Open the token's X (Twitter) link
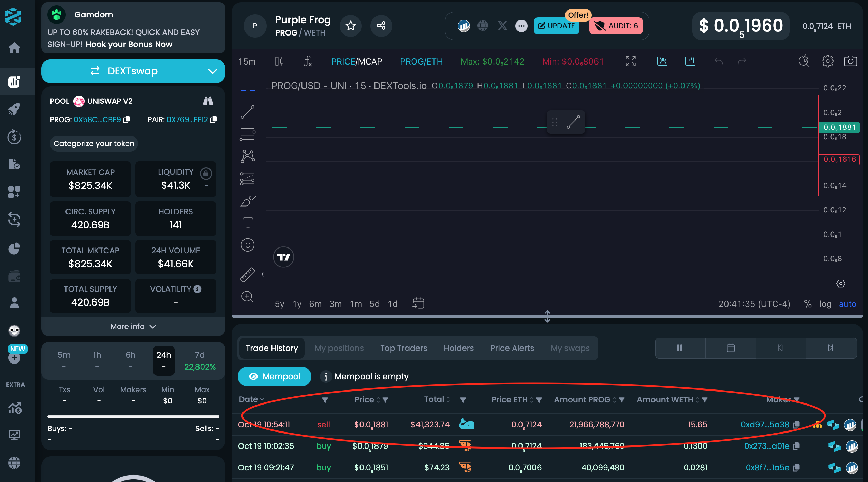 (x=502, y=26)
